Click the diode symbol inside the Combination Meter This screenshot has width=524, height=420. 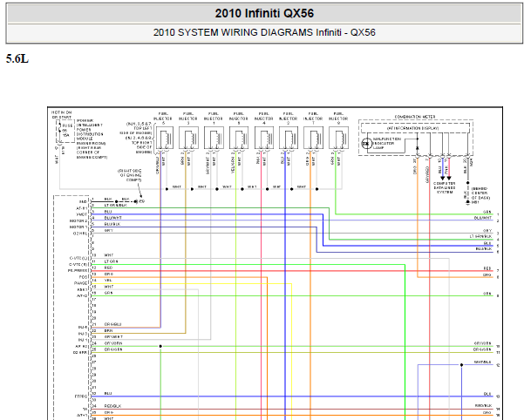pos(417,148)
